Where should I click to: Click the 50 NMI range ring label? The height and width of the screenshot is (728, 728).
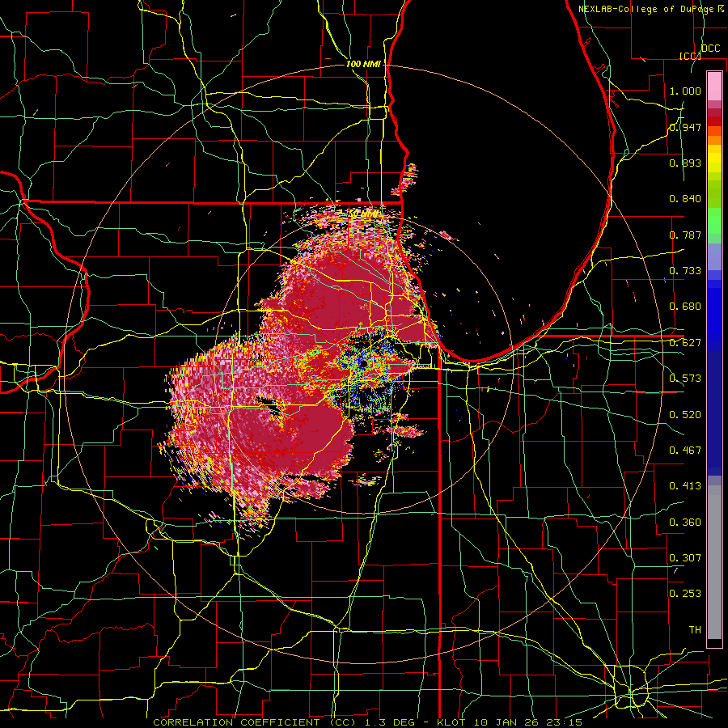click(363, 214)
